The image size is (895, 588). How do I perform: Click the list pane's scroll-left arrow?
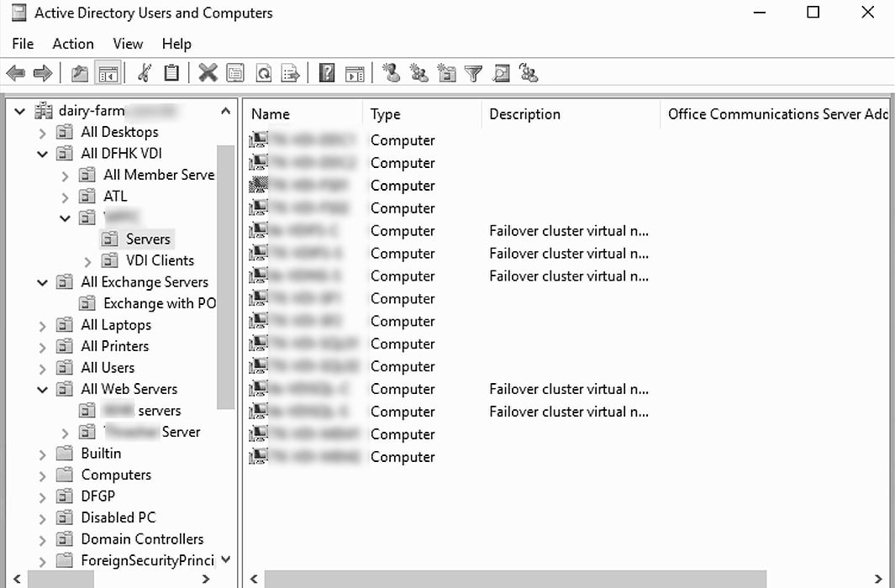pos(254,579)
